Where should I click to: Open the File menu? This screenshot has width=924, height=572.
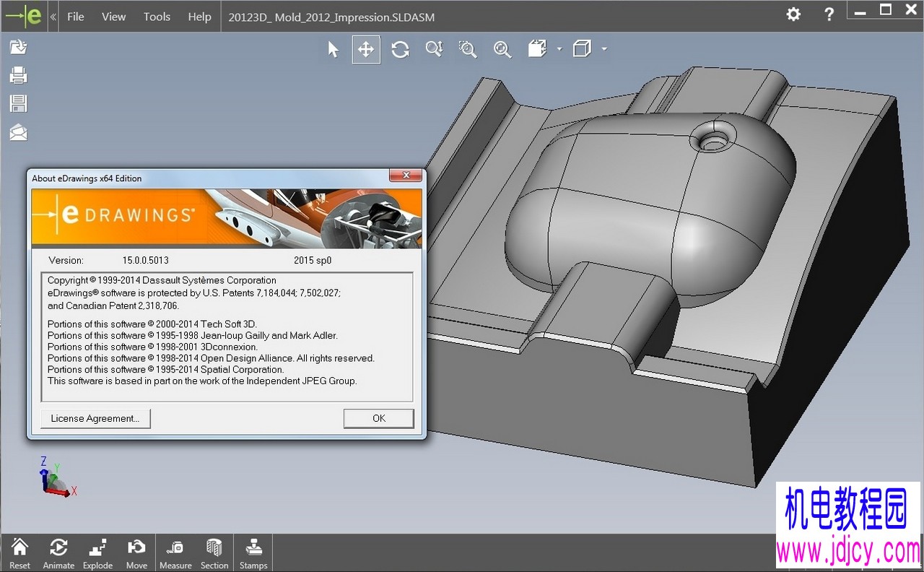click(76, 17)
